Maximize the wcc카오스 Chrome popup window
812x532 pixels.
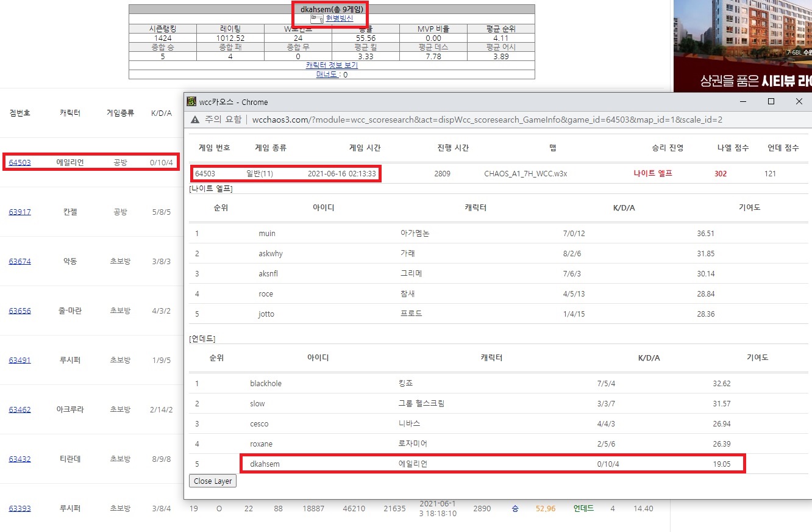(x=771, y=102)
